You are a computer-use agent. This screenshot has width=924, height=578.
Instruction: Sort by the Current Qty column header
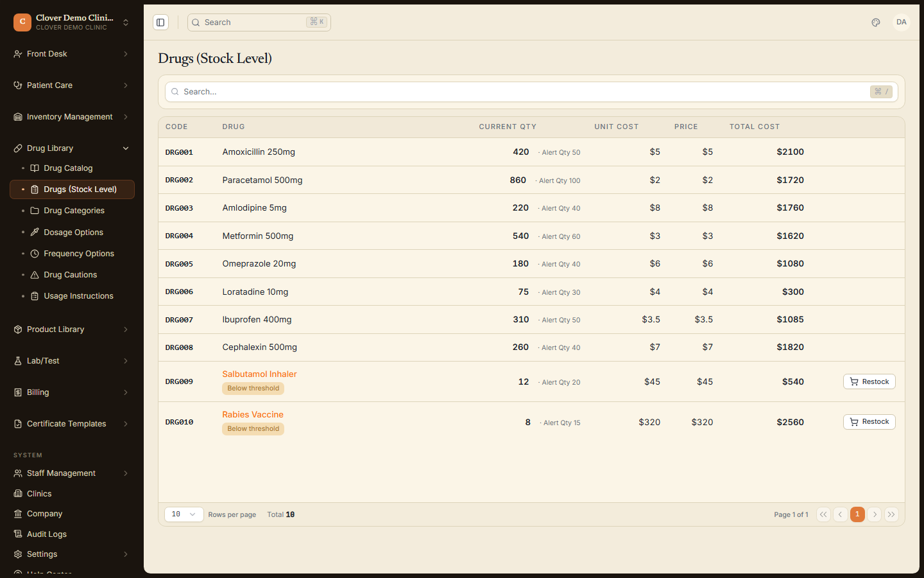(x=508, y=127)
